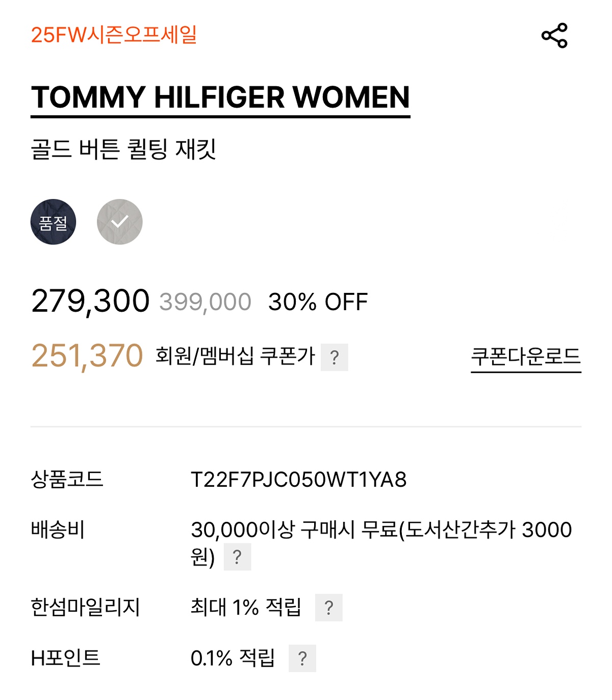Show Hansome mileage help tooltip
This screenshot has height=700, width=612.
(328, 607)
